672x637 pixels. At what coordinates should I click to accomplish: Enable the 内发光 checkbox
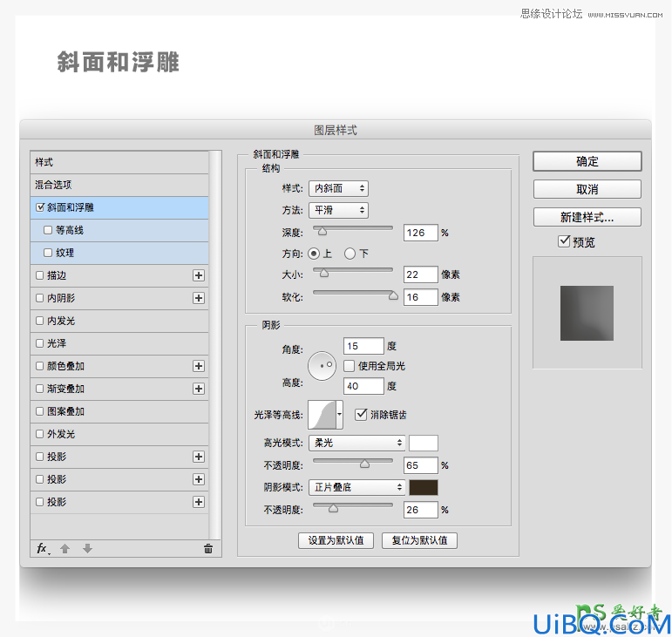point(40,321)
